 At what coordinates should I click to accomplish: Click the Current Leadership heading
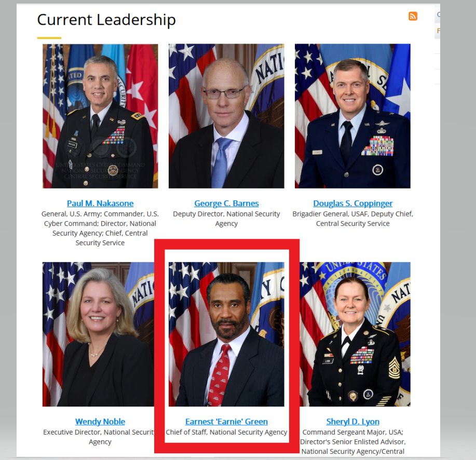[x=106, y=20]
